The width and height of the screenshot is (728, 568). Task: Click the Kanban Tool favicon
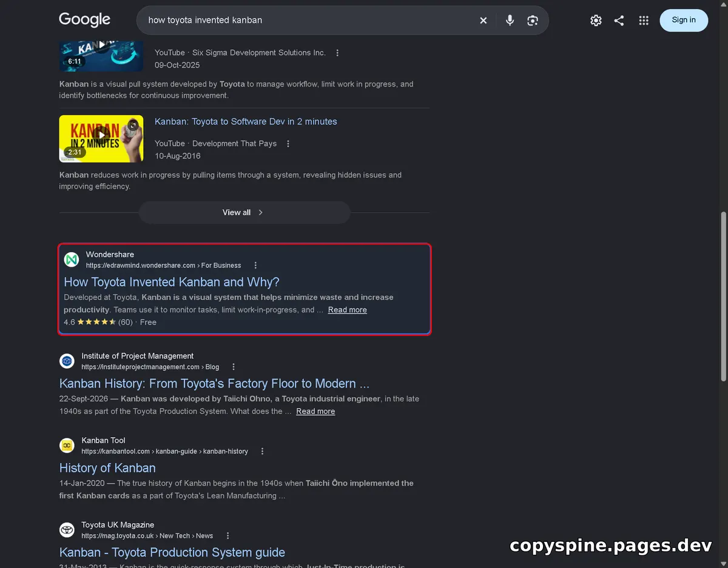coord(67,446)
